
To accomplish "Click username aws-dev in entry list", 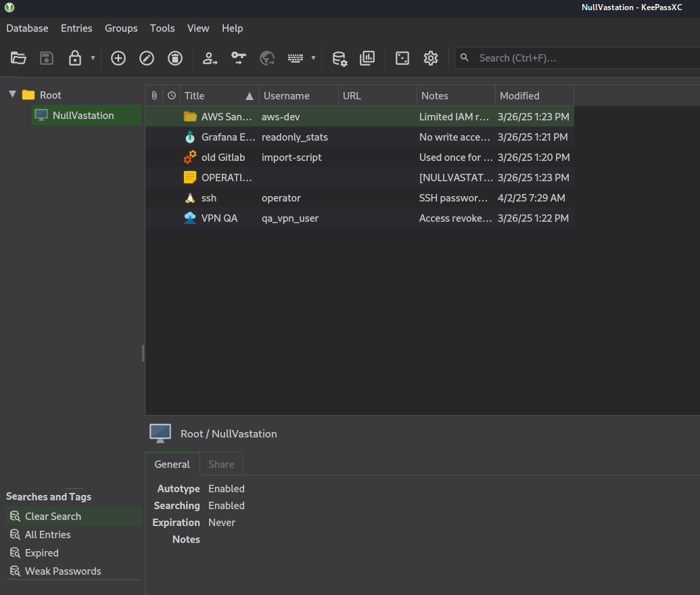I will tap(281, 116).
